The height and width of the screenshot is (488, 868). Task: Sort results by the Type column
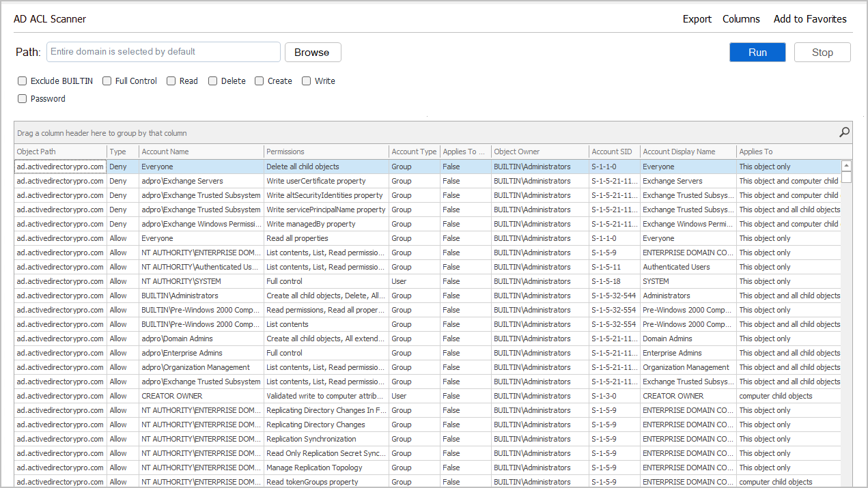(x=120, y=151)
